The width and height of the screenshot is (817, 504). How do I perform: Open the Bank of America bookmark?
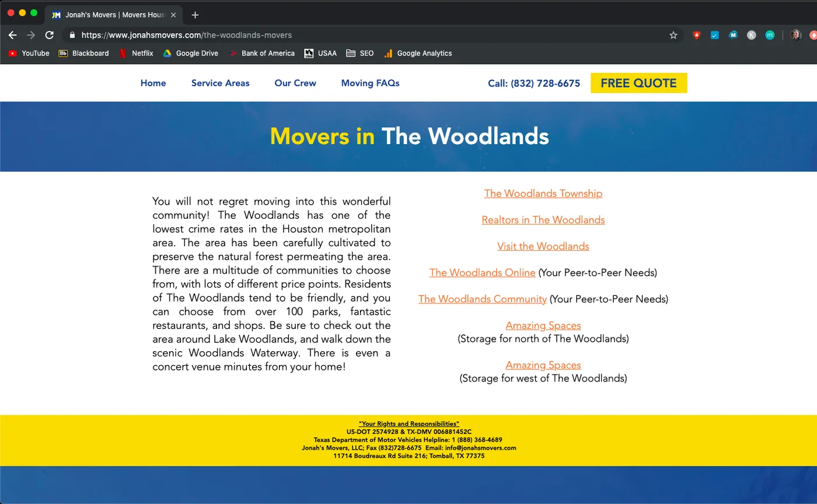click(x=261, y=53)
